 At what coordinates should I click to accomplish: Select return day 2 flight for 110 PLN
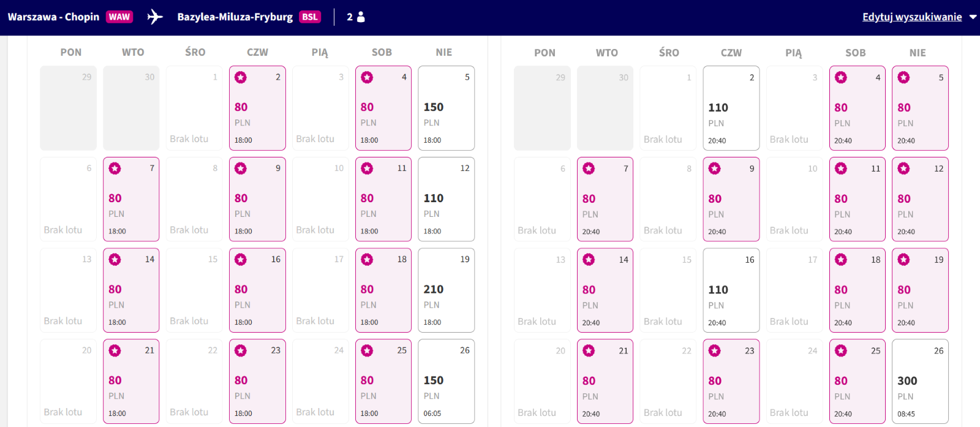coord(731,108)
